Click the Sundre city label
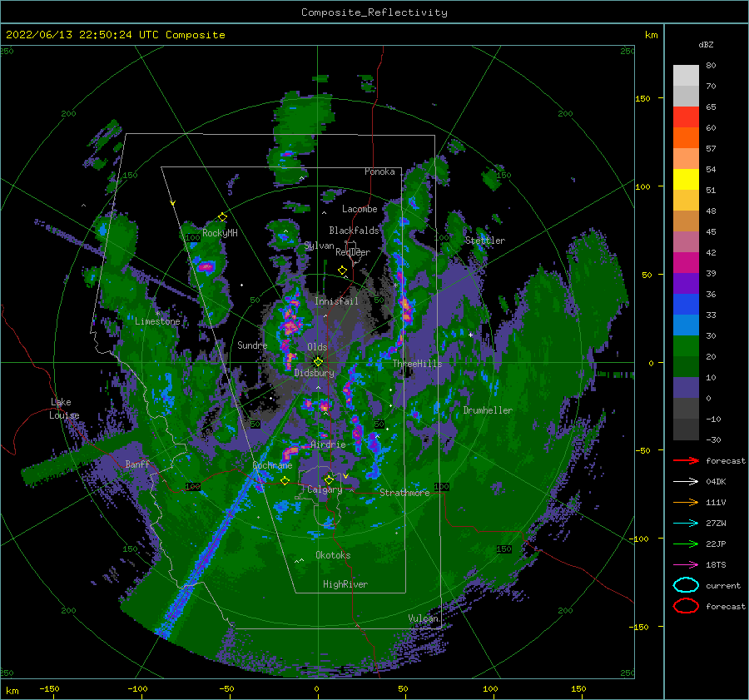 click(252, 345)
